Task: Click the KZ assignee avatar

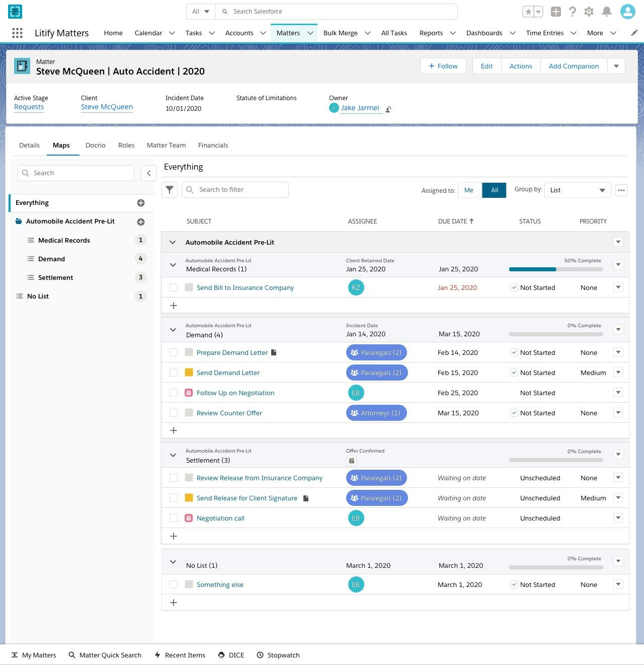Action: pyautogui.click(x=356, y=287)
